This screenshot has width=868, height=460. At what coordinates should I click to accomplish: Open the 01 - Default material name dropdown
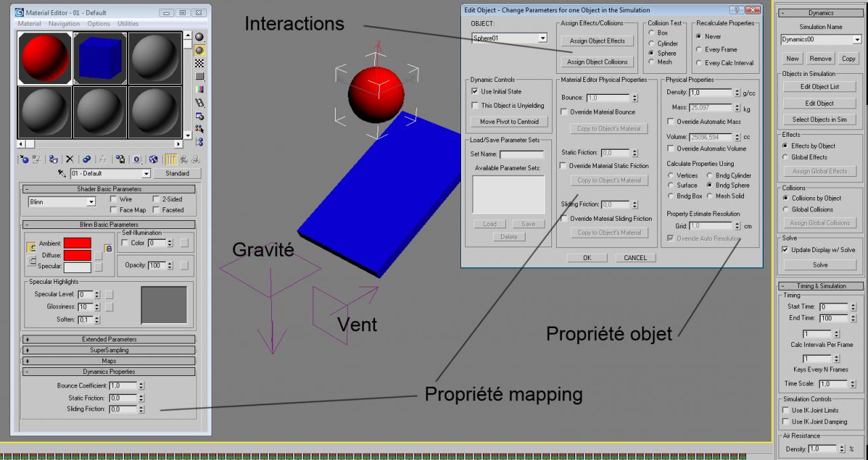[x=146, y=174]
